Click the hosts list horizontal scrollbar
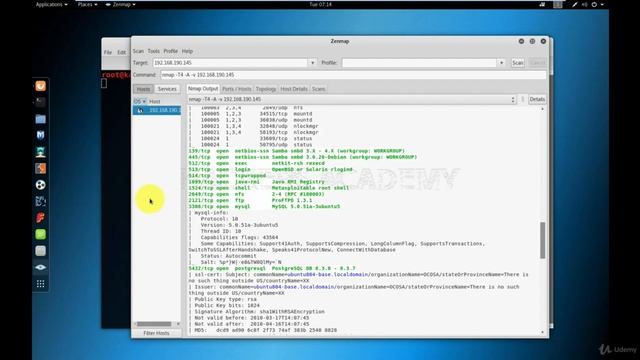 (154, 324)
